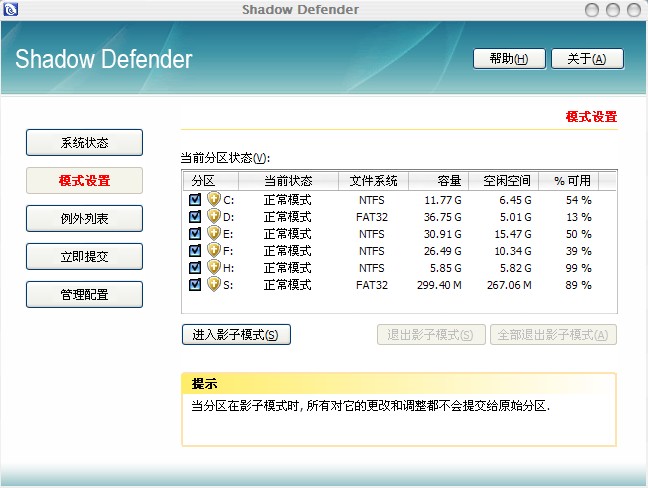Uncheck the C: partition checkbox
This screenshot has width=648, height=488.
click(195, 200)
